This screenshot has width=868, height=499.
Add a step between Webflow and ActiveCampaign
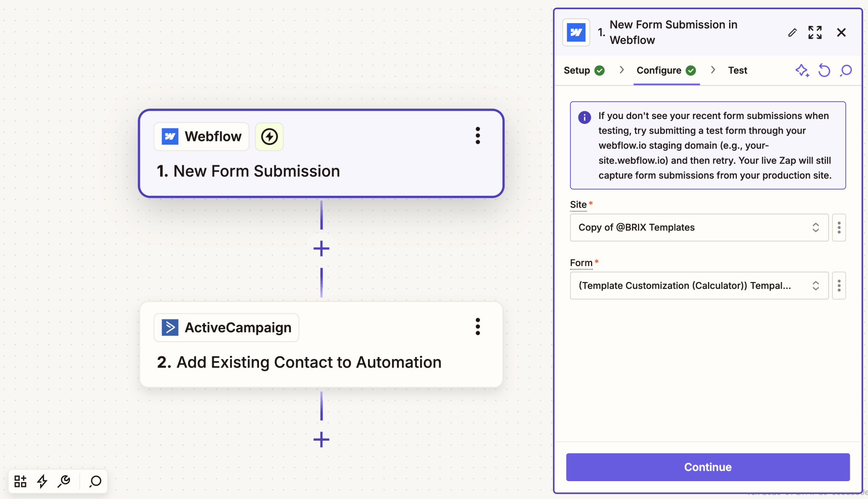[321, 249]
